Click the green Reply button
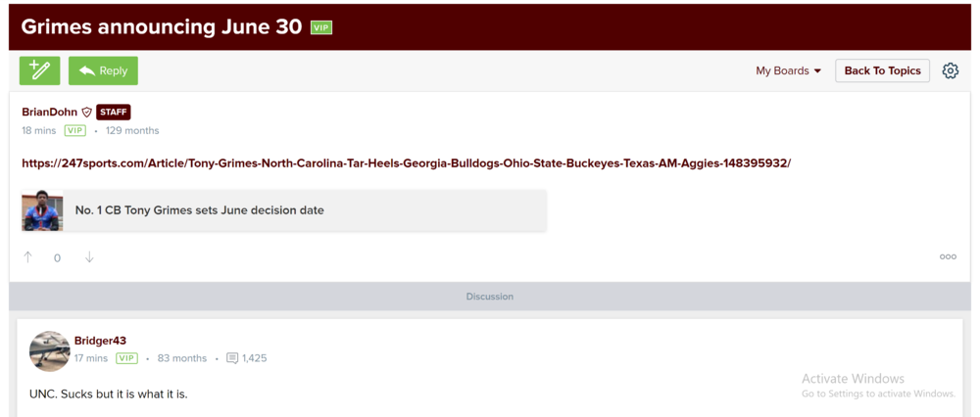Screen dimensions: 980x417 tap(103, 70)
